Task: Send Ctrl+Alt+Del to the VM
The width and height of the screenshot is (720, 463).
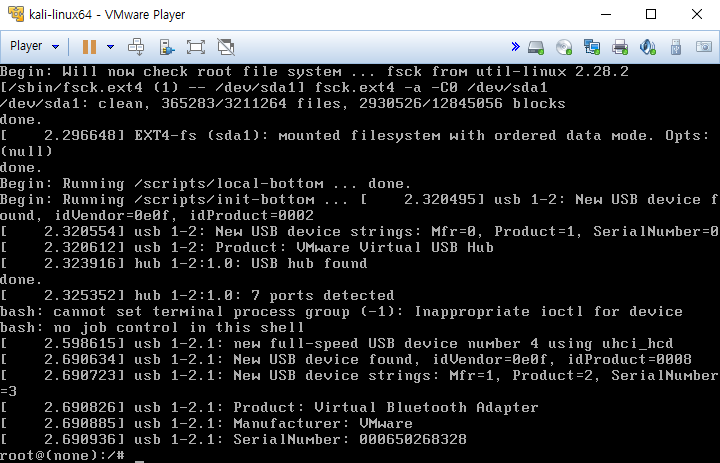Action: [x=136, y=47]
